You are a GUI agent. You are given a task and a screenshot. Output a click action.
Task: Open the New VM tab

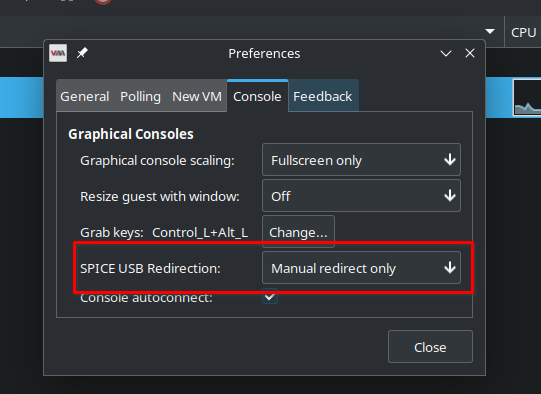coord(197,97)
